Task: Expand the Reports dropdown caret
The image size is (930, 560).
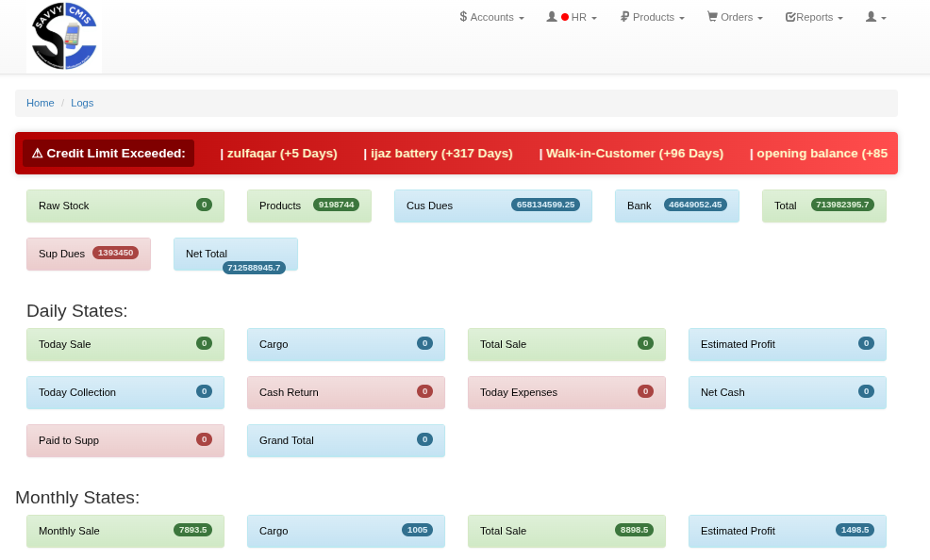Action: point(840,18)
